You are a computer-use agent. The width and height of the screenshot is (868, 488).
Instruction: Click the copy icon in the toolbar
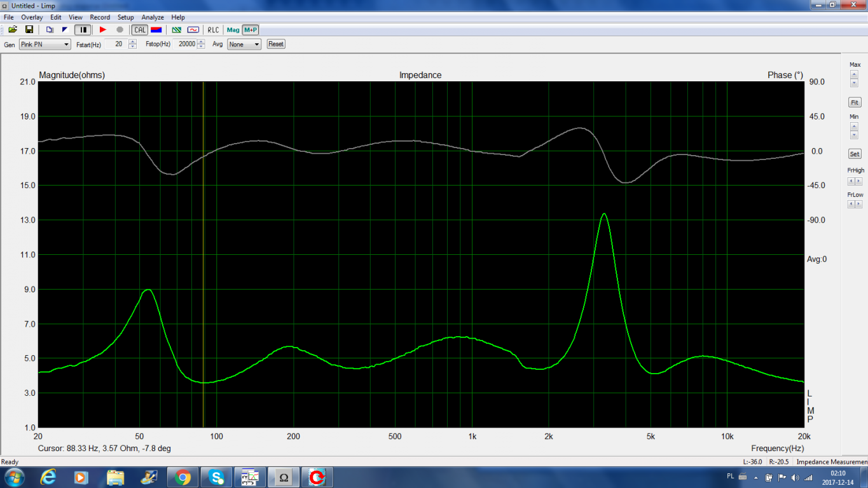click(x=50, y=30)
